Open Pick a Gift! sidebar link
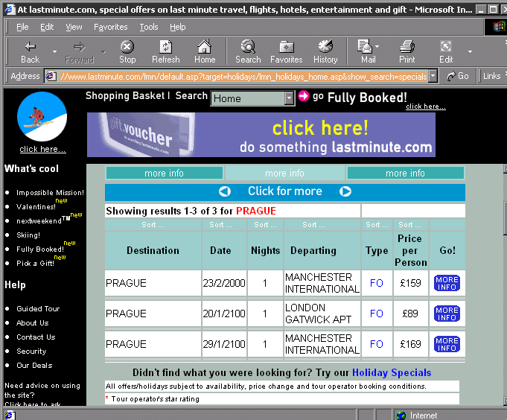Image resolution: width=507 pixels, height=420 pixels. point(35,264)
